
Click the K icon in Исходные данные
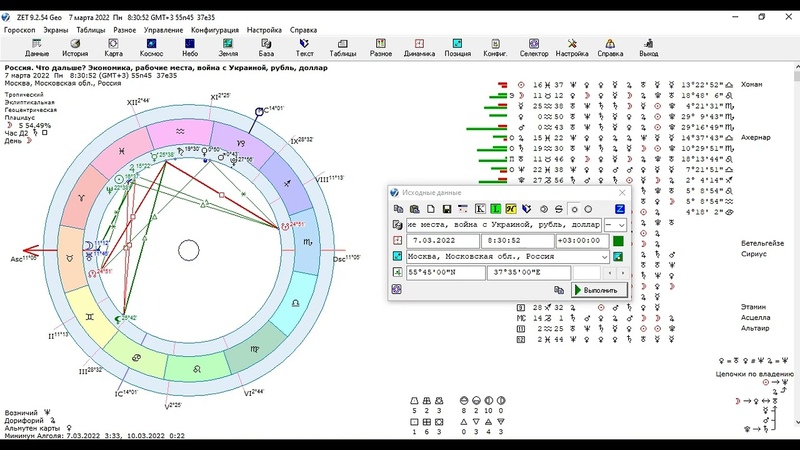480,208
